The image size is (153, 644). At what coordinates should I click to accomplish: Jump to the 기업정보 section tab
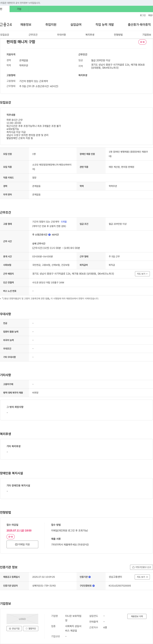[x=147, y=35]
